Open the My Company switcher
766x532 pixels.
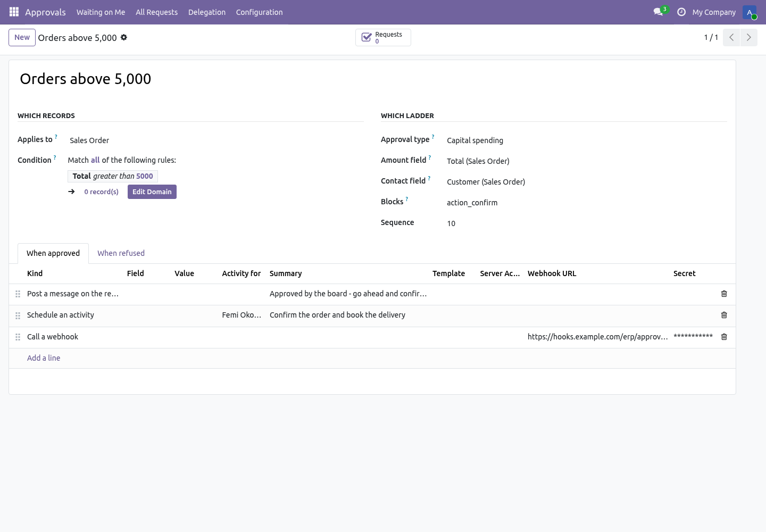point(714,12)
